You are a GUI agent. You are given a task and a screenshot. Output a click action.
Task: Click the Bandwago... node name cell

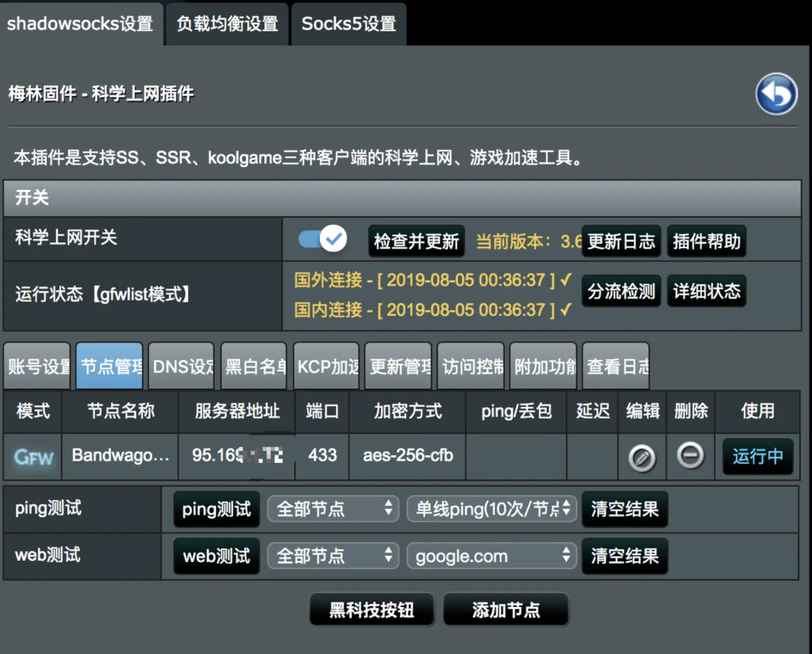click(x=120, y=456)
